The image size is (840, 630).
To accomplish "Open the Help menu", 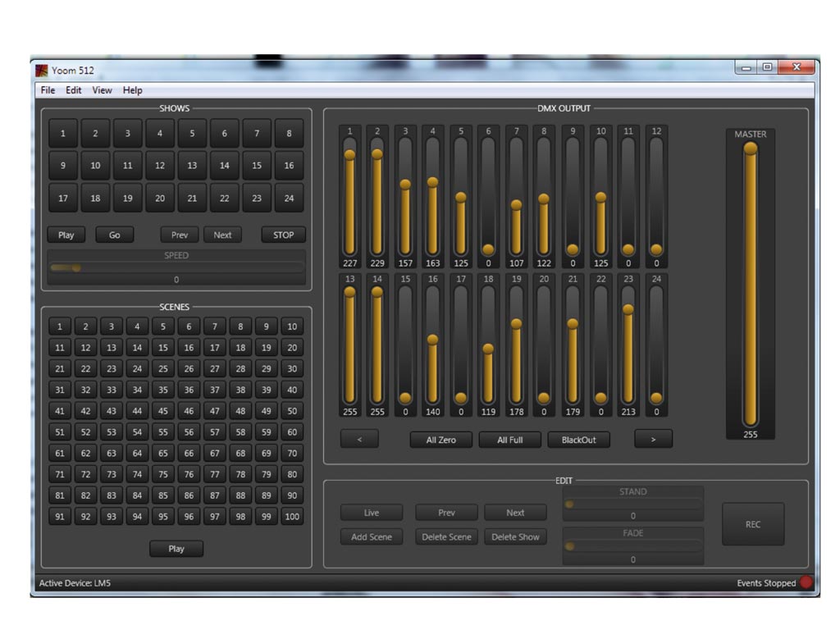I will click(132, 90).
